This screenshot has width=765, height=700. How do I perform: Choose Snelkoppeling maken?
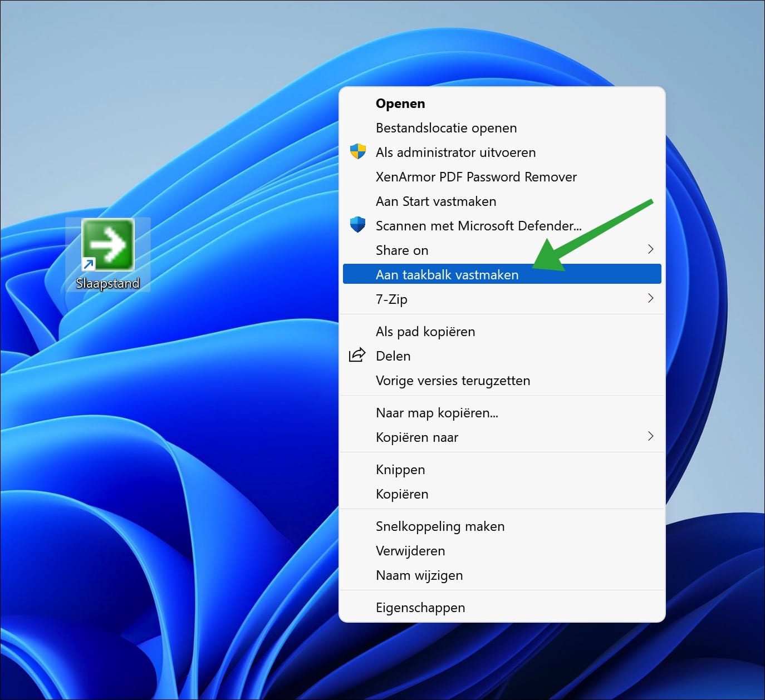click(x=440, y=526)
